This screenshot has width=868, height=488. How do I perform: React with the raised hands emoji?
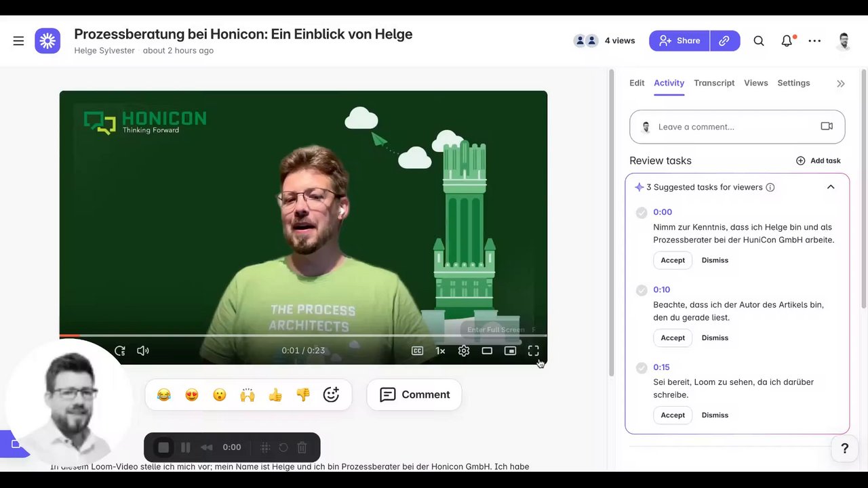pyautogui.click(x=248, y=394)
